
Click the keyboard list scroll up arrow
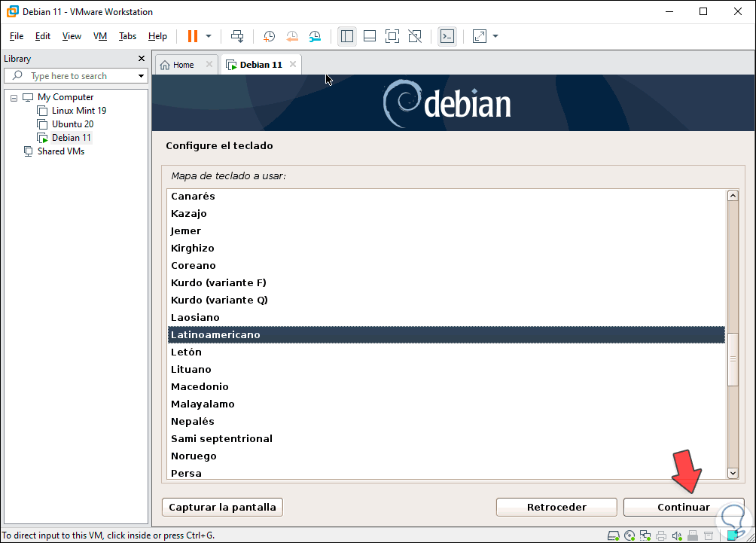click(733, 195)
